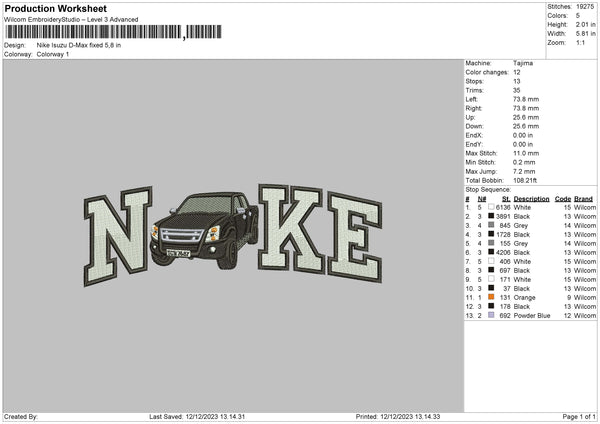This screenshot has width=600, height=424.
Task: Click 'Orange' description in stop 11
Action: 525,297
